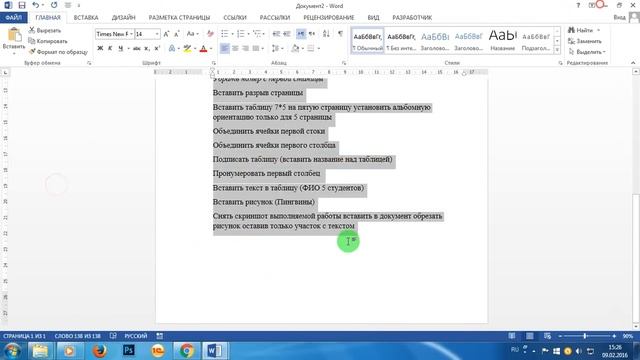Click the Increase Indent icon
This screenshot has width=640, height=360.
pyautogui.click(x=287, y=34)
